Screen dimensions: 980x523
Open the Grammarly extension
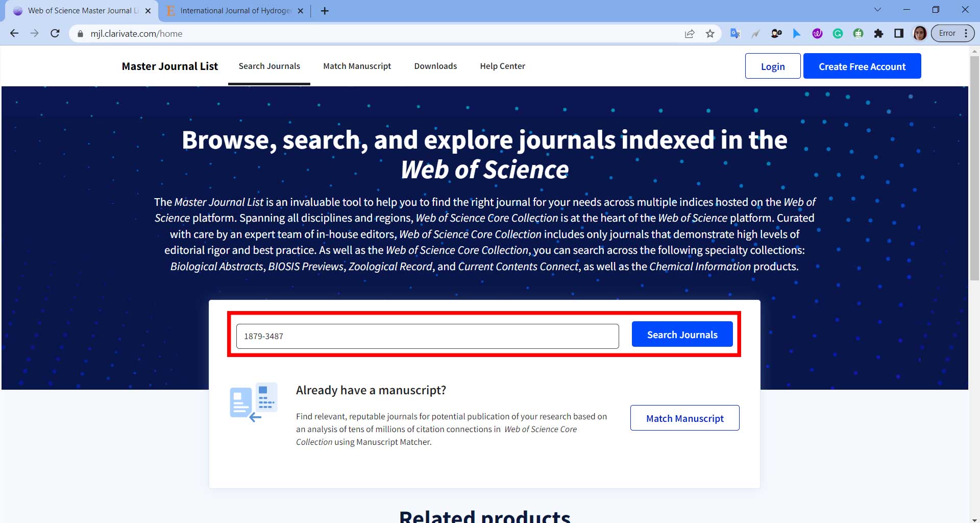(838, 34)
